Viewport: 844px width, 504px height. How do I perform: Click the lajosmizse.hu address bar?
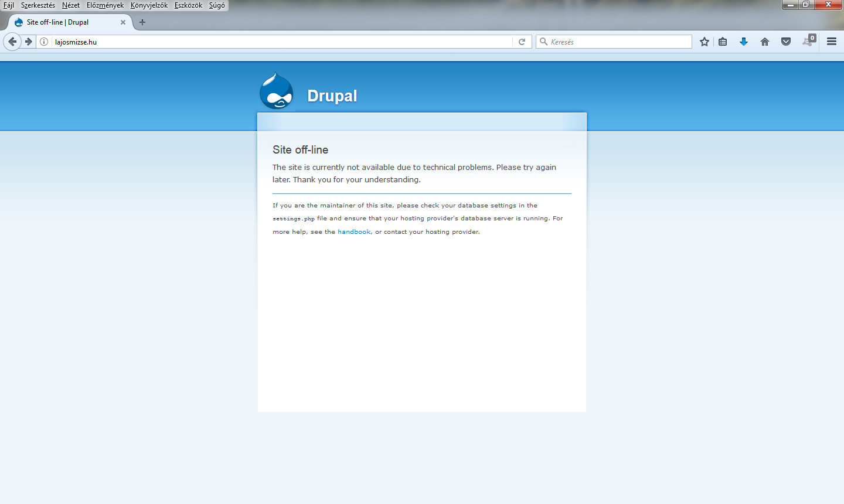tap(281, 42)
